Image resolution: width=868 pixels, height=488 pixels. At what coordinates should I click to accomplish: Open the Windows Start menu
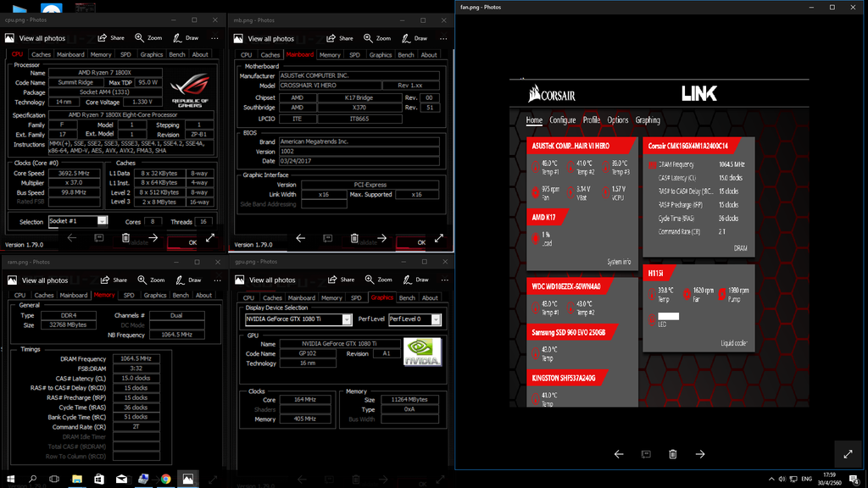pyautogui.click(x=10, y=479)
